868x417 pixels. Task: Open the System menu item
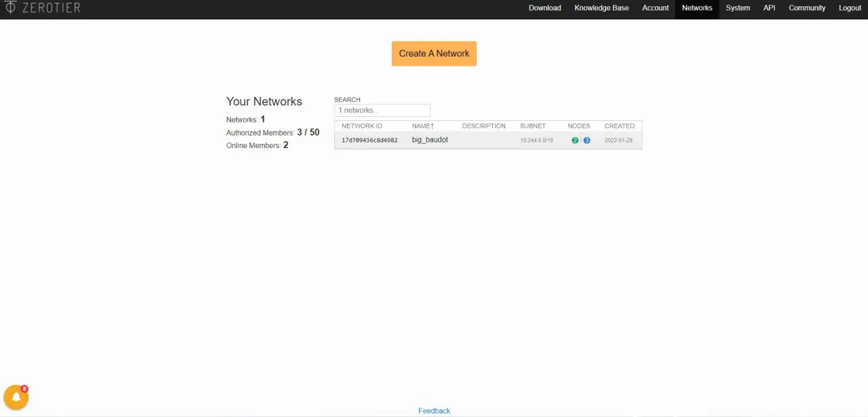point(737,8)
